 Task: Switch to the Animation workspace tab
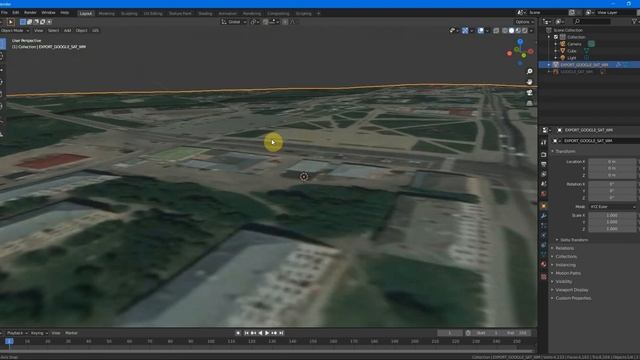(227, 13)
